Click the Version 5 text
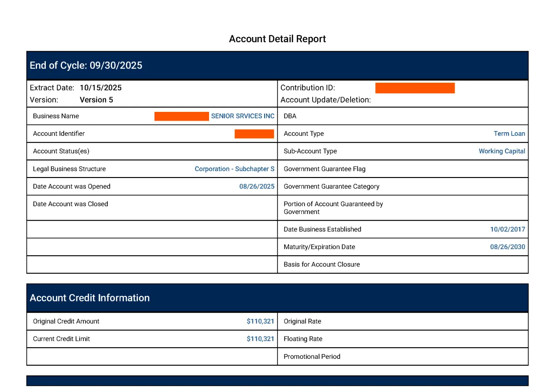This screenshot has height=392, width=555. click(96, 100)
